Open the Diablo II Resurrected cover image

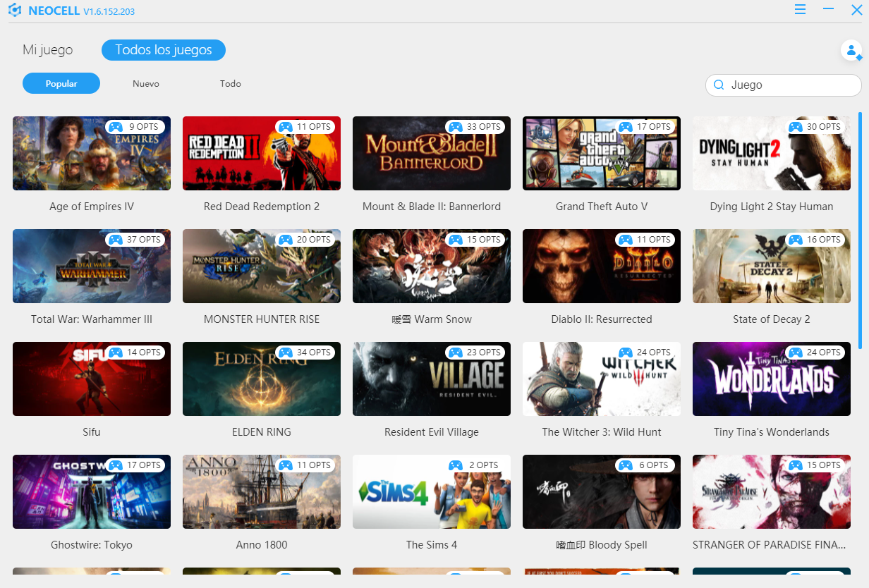[x=602, y=267]
